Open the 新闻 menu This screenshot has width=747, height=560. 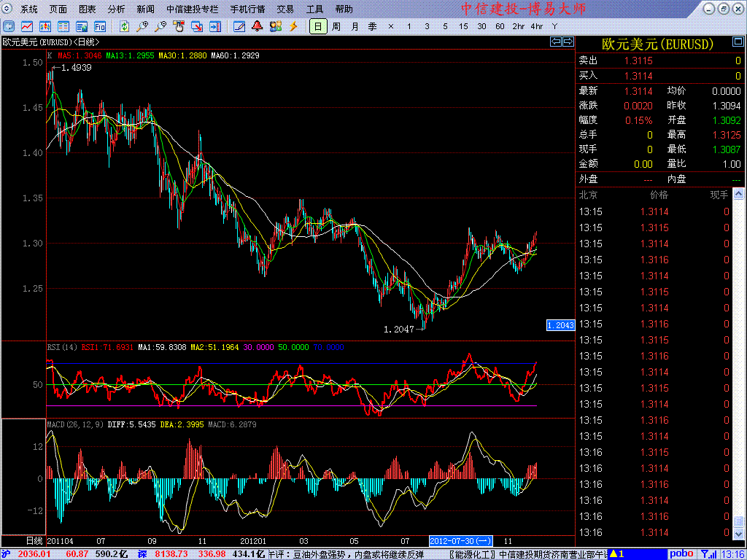click(x=145, y=9)
